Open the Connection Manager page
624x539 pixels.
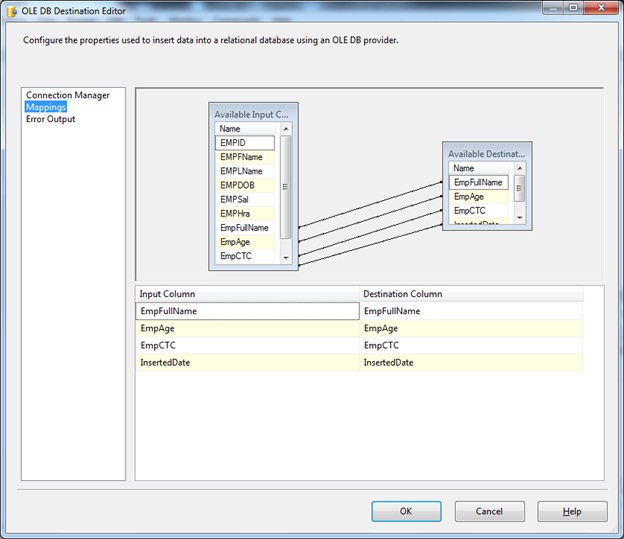(x=68, y=95)
